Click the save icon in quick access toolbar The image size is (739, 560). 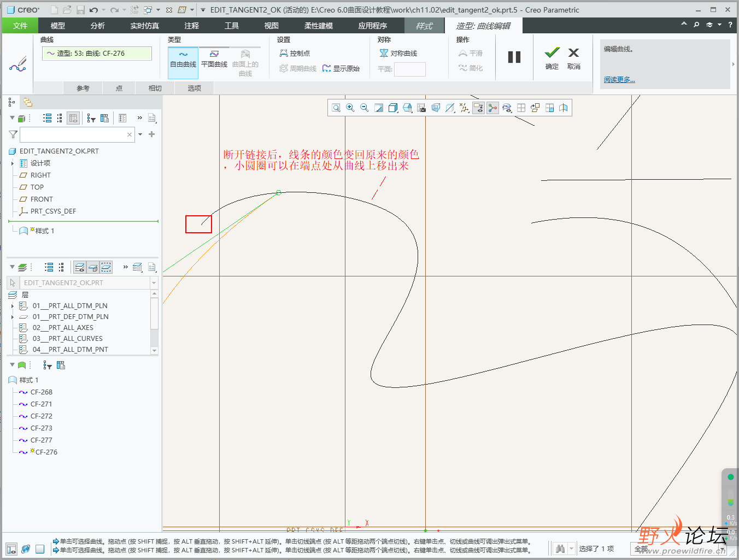(80, 10)
